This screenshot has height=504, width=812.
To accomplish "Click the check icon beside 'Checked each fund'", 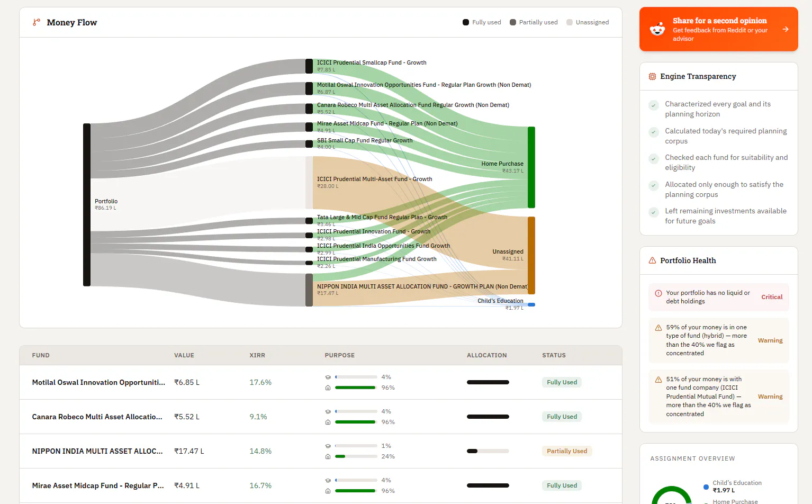I will point(654,158).
